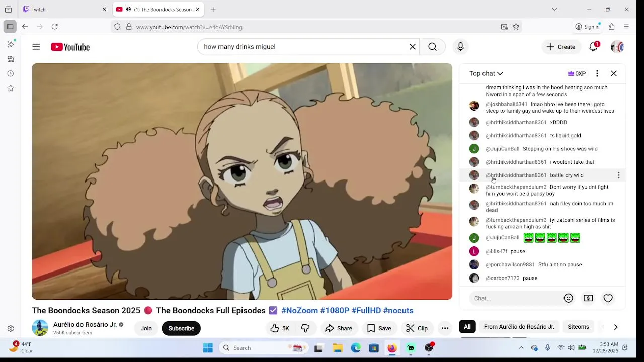Close the Twitch tab
This screenshot has width=644, height=362.
104,9
